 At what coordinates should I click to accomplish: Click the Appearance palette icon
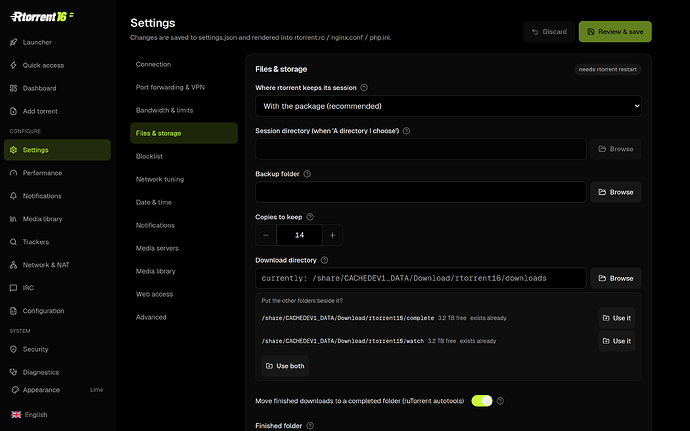(x=15, y=390)
